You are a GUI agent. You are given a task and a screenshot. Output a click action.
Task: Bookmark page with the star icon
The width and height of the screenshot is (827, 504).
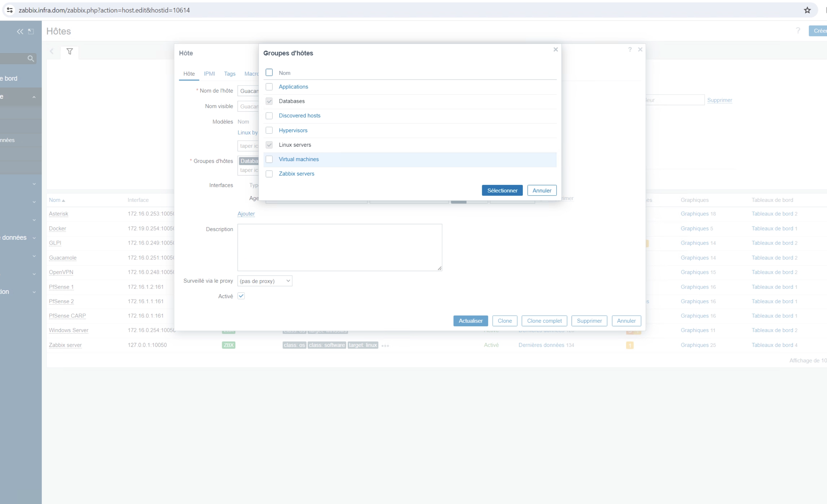coord(807,10)
